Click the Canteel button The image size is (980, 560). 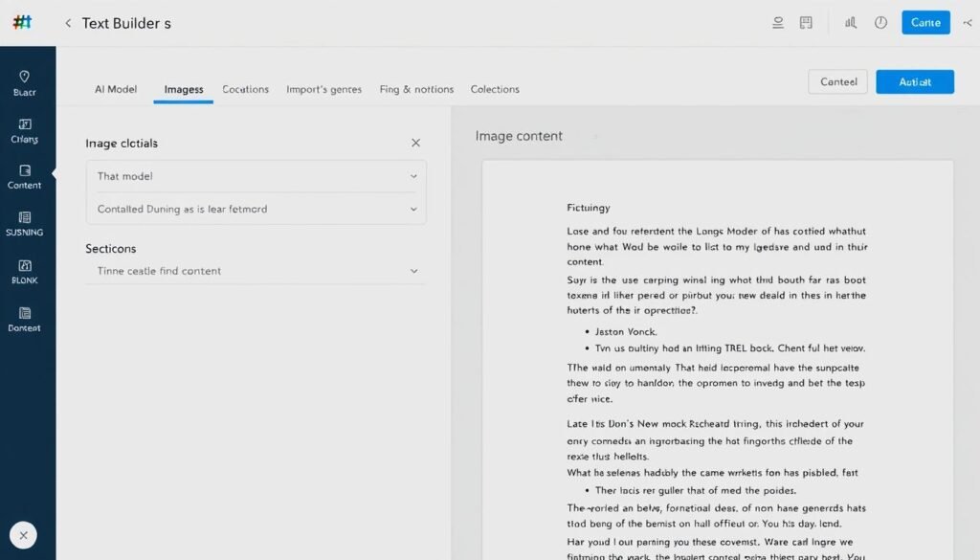[837, 81]
